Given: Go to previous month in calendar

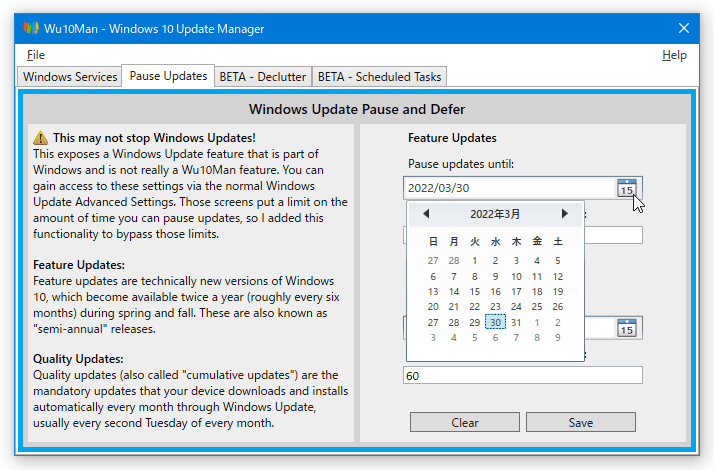Looking at the screenshot, I should pyautogui.click(x=426, y=214).
